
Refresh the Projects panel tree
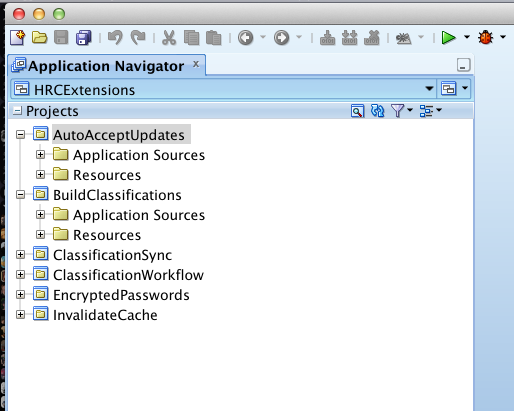(377, 111)
